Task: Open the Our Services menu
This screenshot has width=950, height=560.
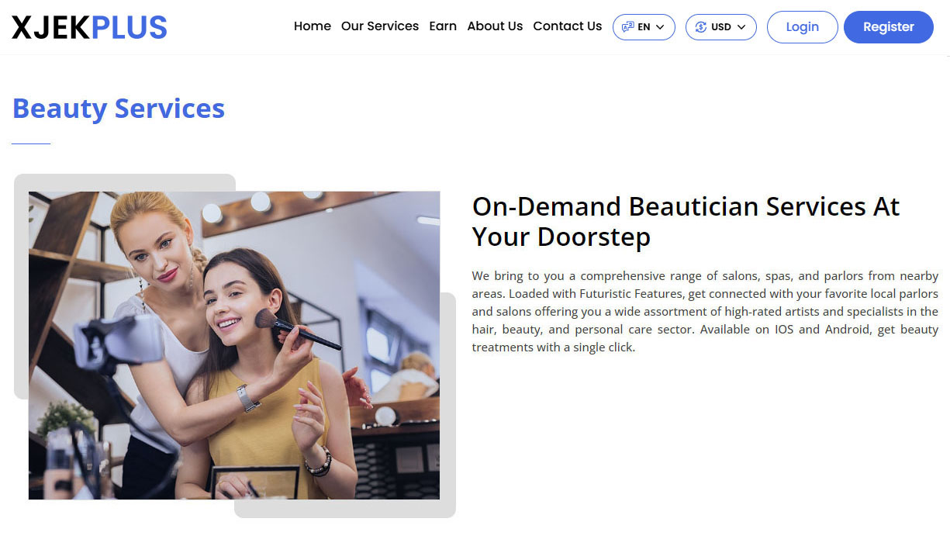Action: pos(380,26)
